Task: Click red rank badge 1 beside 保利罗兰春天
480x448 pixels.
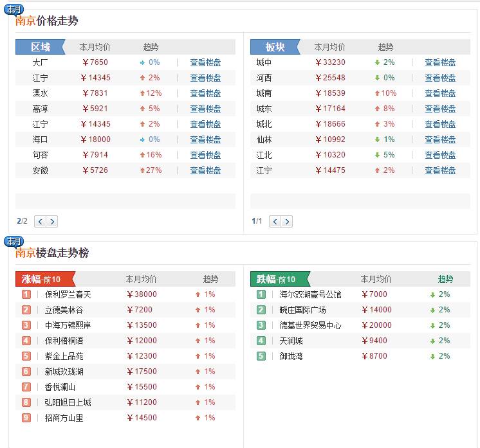Action: click(x=26, y=294)
